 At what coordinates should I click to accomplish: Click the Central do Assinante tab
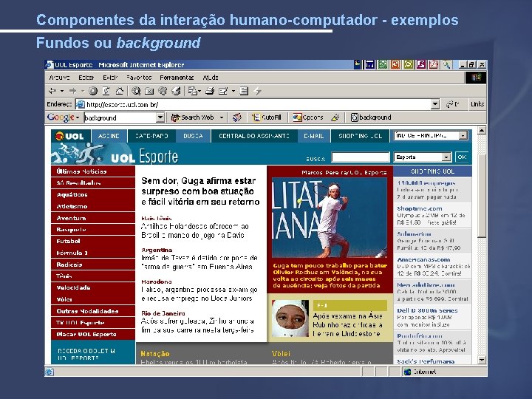tap(254, 136)
